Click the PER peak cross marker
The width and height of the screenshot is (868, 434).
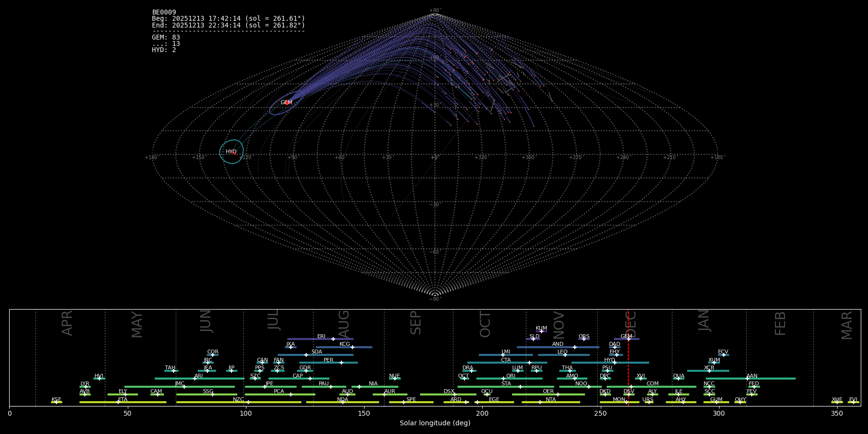pyautogui.click(x=341, y=363)
